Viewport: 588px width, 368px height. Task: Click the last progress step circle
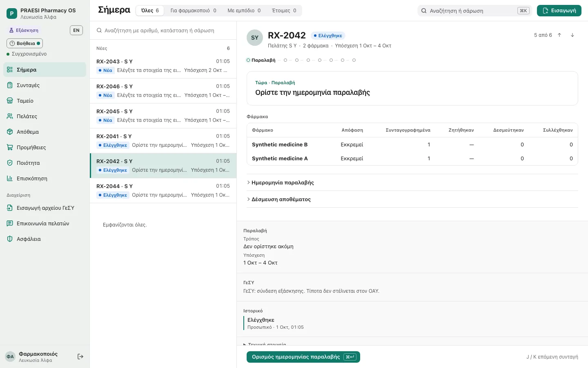354,60
